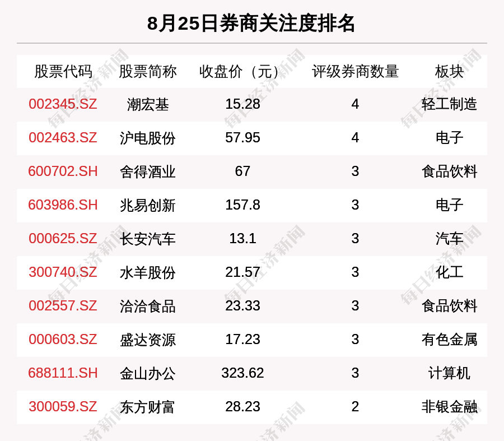Image resolution: width=504 pixels, height=441 pixels.
Task: Click sector 非银金融 in 东方财富 row
Action: pyautogui.click(x=449, y=407)
